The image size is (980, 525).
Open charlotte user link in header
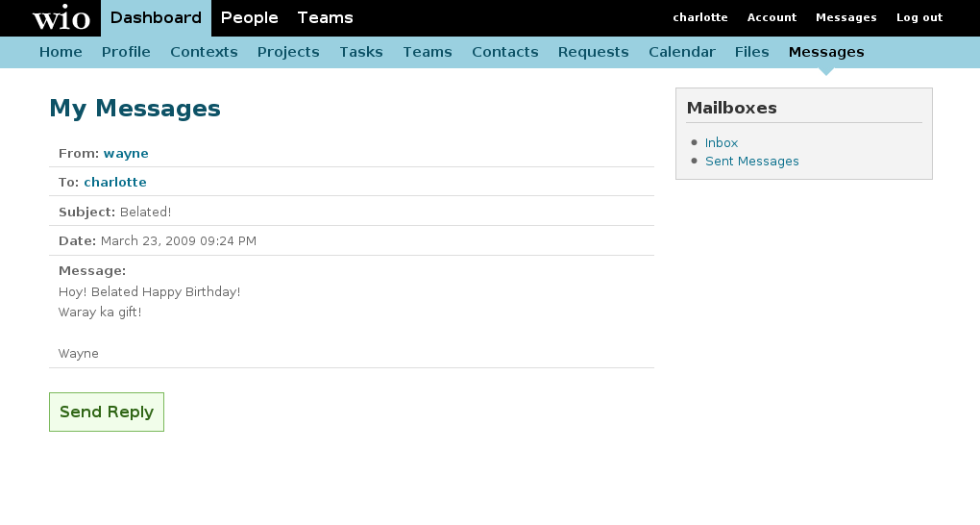point(700,17)
